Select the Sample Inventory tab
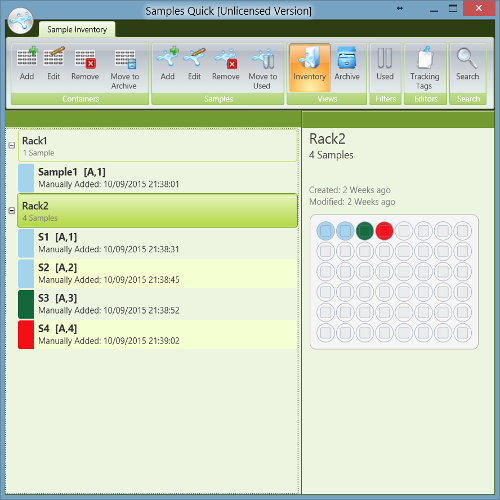The height and width of the screenshot is (500, 500). click(77, 29)
